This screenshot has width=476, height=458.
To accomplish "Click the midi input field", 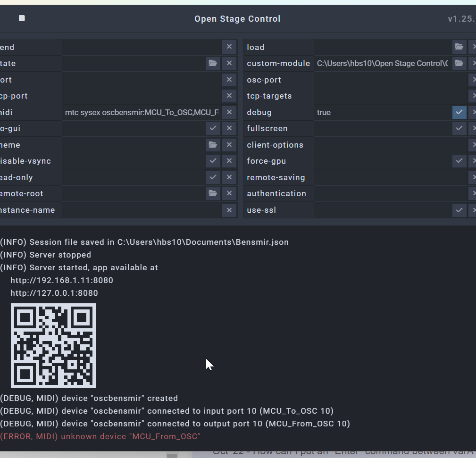I will [142, 112].
